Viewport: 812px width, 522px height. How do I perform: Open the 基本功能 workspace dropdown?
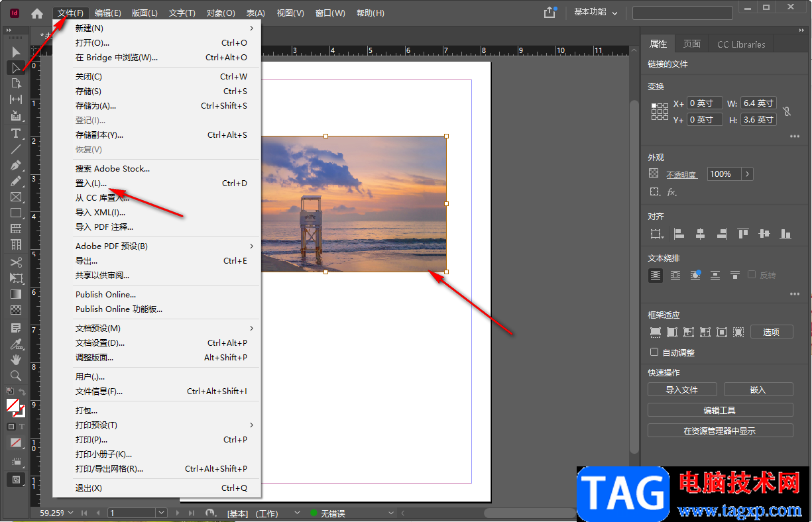pos(595,13)
